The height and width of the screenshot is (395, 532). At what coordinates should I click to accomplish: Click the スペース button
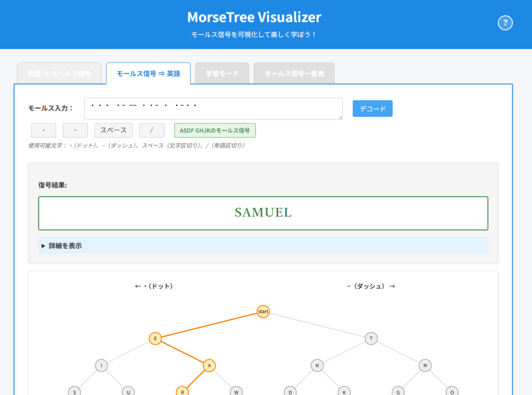[x=113, y=130]
